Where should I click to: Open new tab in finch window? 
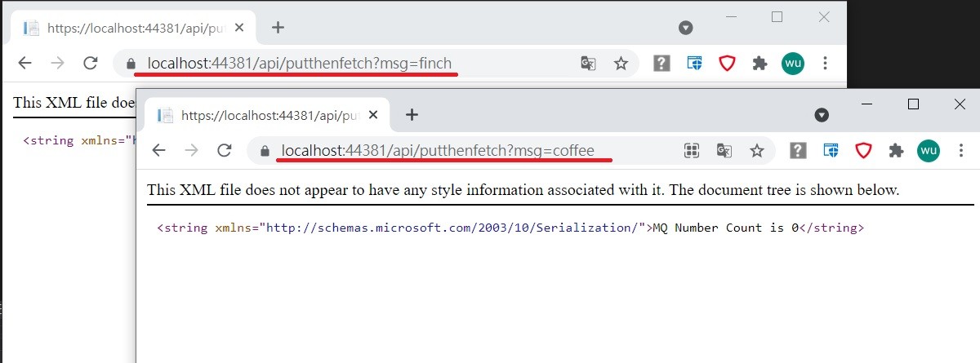tap(278, 27)
